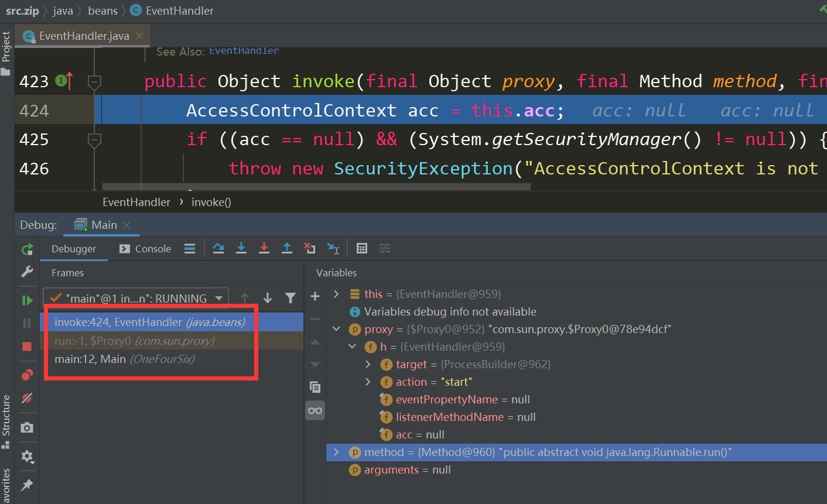Image resolution: width=827 pixels, height=504 pixels.
Task: Click the Step Over debugger icon
Action: coord(218,248)
